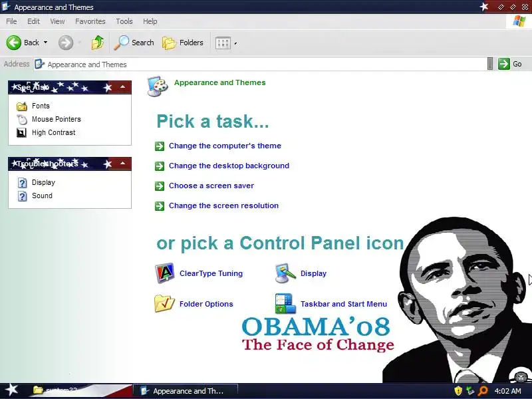This screenshot has height=399, width=532.
Task: Open ClearType Tuning link
Action: click(x=211, y=273)
